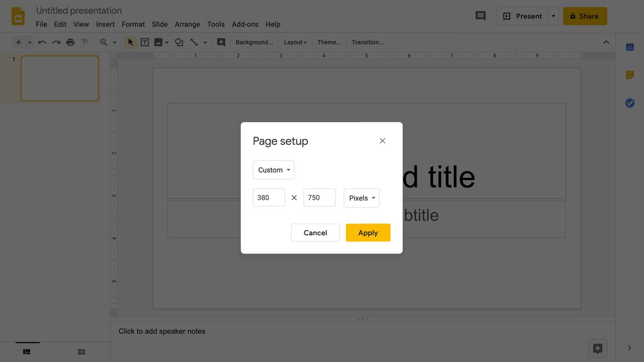Click the Print icon
This screenshot has width=644, height=362.
pyautogui.click(x=70, y=42)
